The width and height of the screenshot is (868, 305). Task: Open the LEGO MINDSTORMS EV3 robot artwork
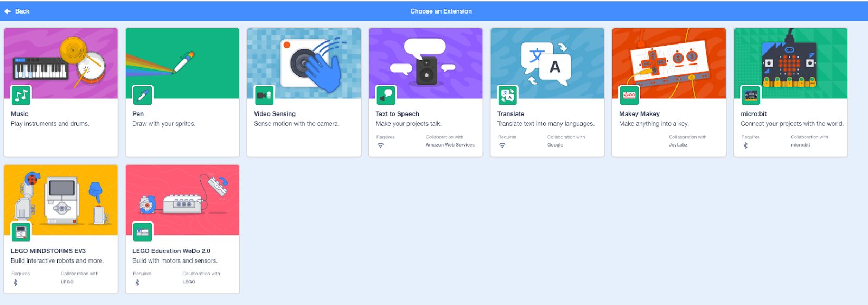point(61,200)
